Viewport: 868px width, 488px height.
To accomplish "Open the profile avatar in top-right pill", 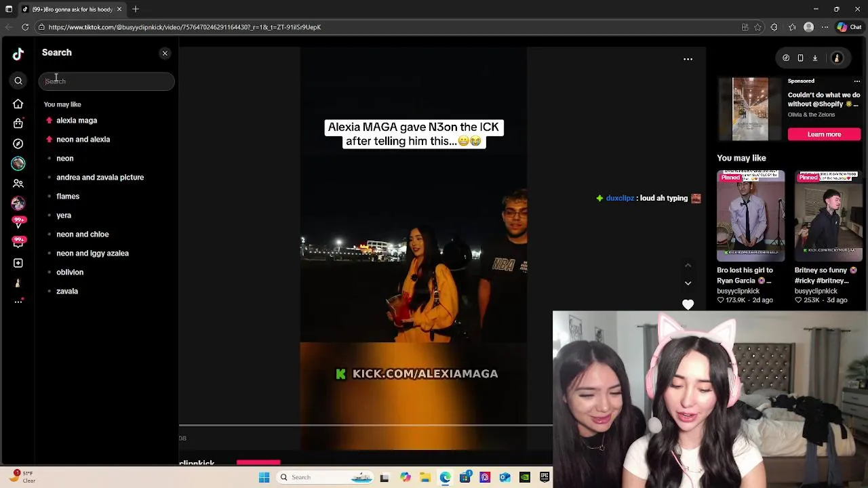I will pos(837,58).
